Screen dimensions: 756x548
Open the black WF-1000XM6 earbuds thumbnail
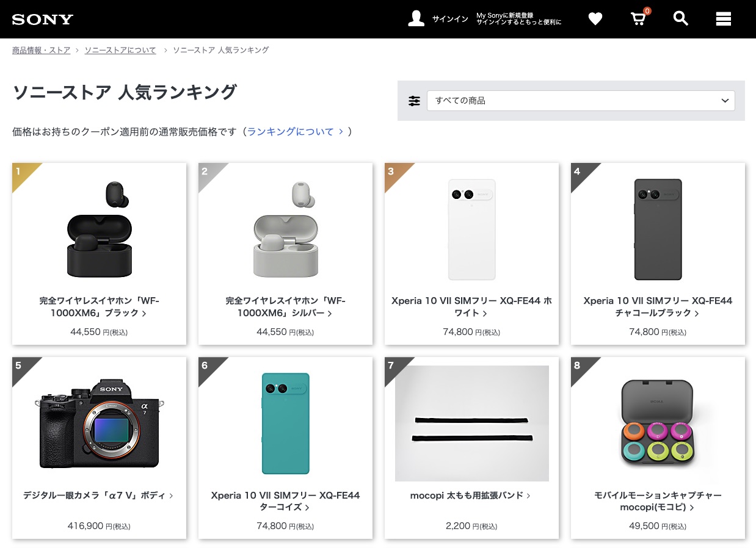click(x=99, y=230)
